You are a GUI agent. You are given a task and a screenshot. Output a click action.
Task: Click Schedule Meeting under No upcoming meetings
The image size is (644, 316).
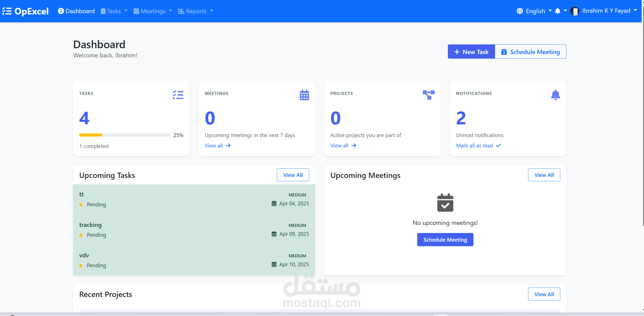(445, 240)
